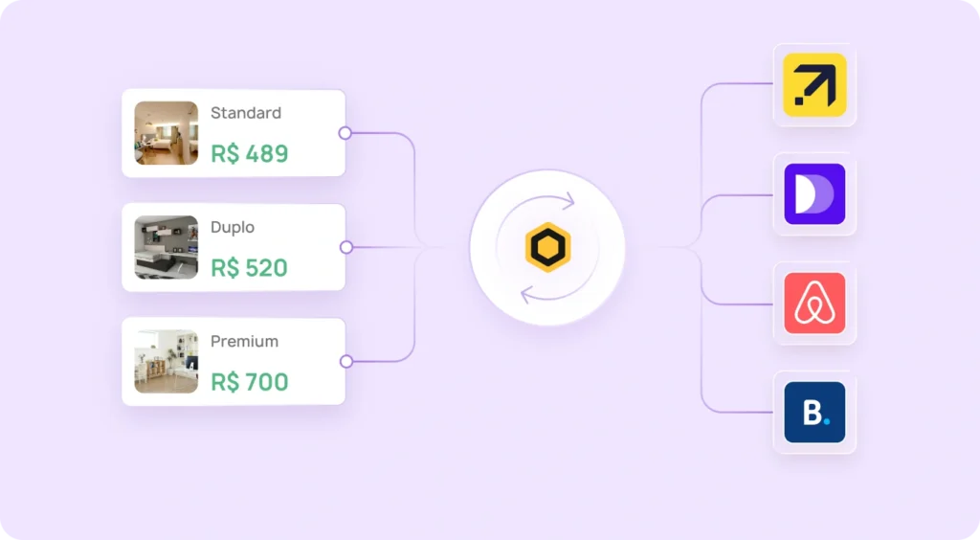Click the Premium room label
The image size is (980, 540).
coord(245,342)
